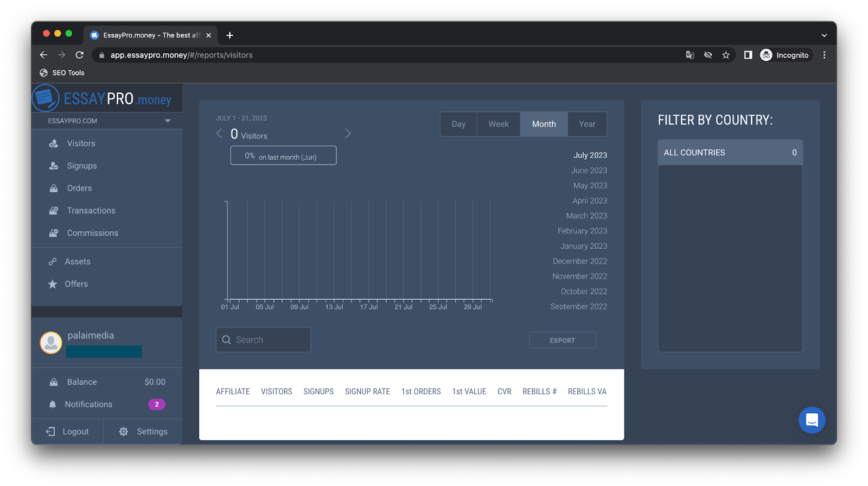Open the Chrome three-dot menu
This screenshot has height=486, width=868.
coord(824,55)
